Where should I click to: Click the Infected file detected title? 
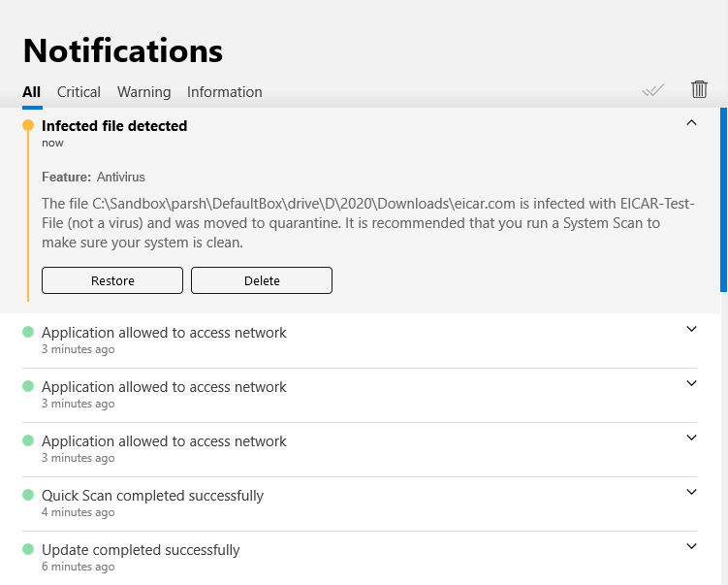point(114,125)
